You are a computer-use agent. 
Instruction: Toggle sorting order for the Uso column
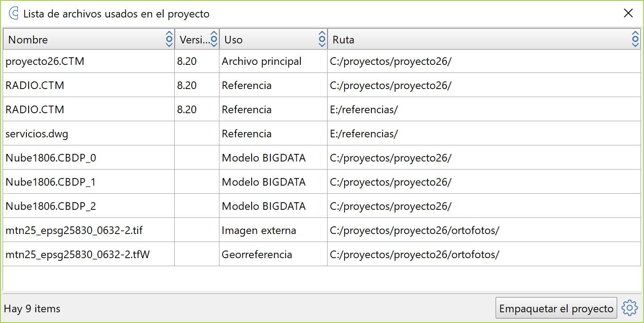(322, 39)
